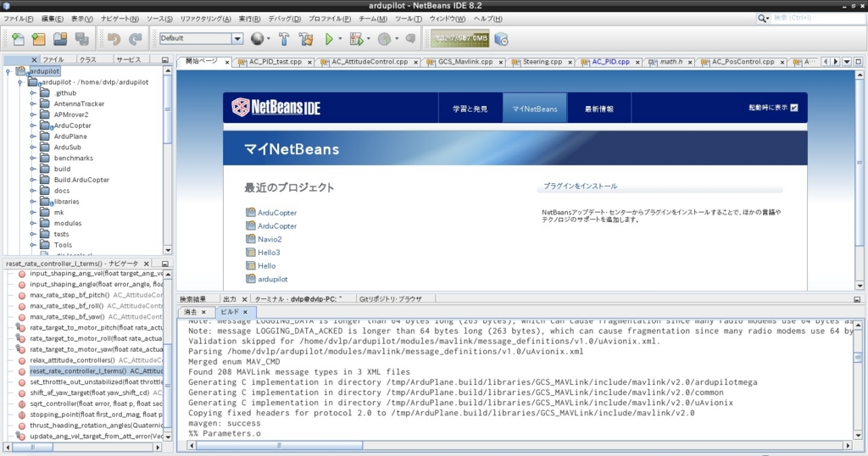Click the New File toolbar icon
This screenshot has width=868, height=456.
(x=18, y=39)
